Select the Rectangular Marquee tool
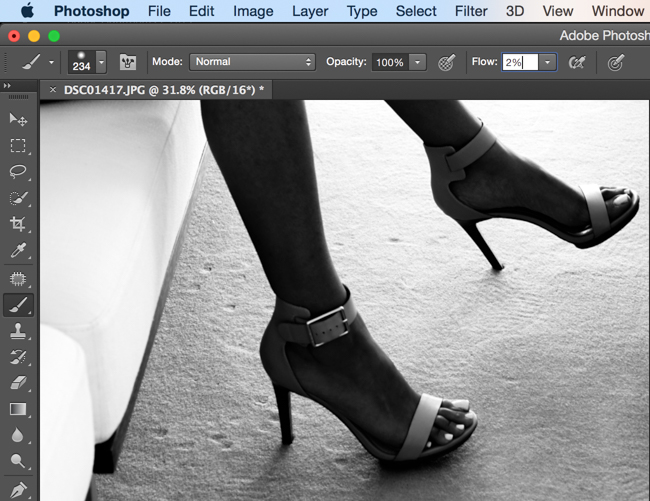 click(18, 146)
